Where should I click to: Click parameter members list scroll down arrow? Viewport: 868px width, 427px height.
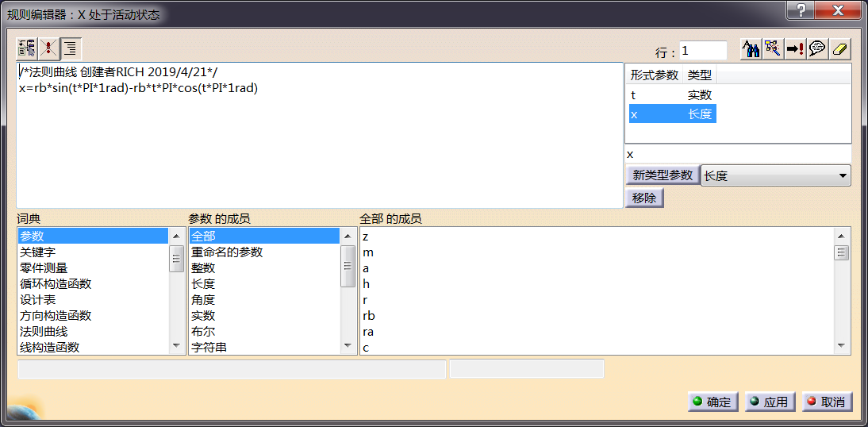pos(348,345)
